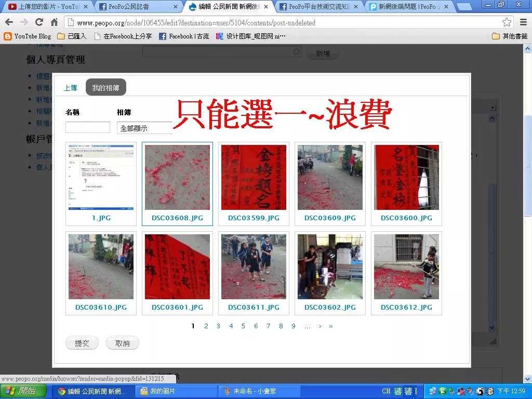Switch to 我的圖片 taskbar window
532x399 pixels.
pos(176,391)
